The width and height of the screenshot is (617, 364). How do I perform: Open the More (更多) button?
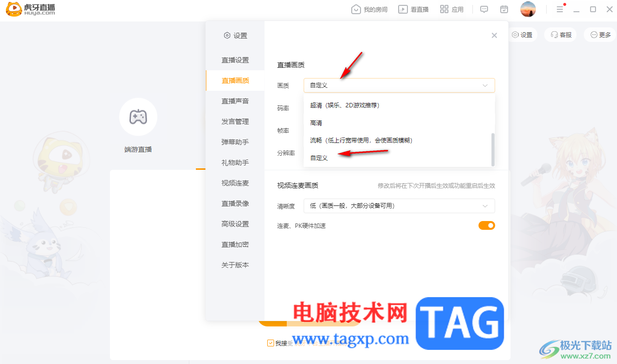pyautogui.click(x=600, y=35)
